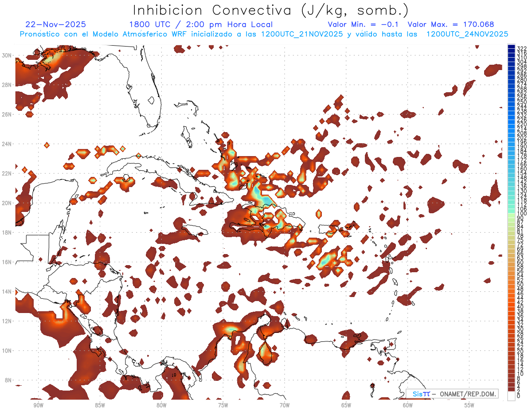Image resolution: width=532 pixels, height=411 pixels.
Task: Click the '30N' latitude label
Action: pos(8,55)
